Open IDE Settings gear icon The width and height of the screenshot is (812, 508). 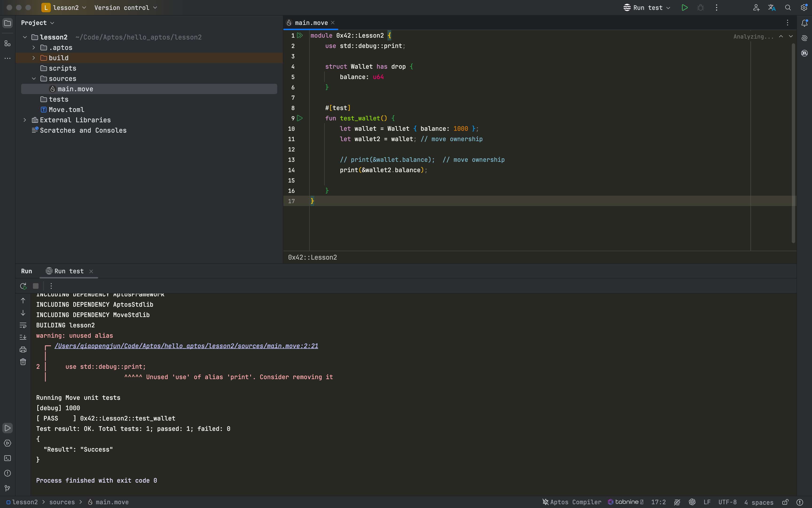[x=804, y=8]
